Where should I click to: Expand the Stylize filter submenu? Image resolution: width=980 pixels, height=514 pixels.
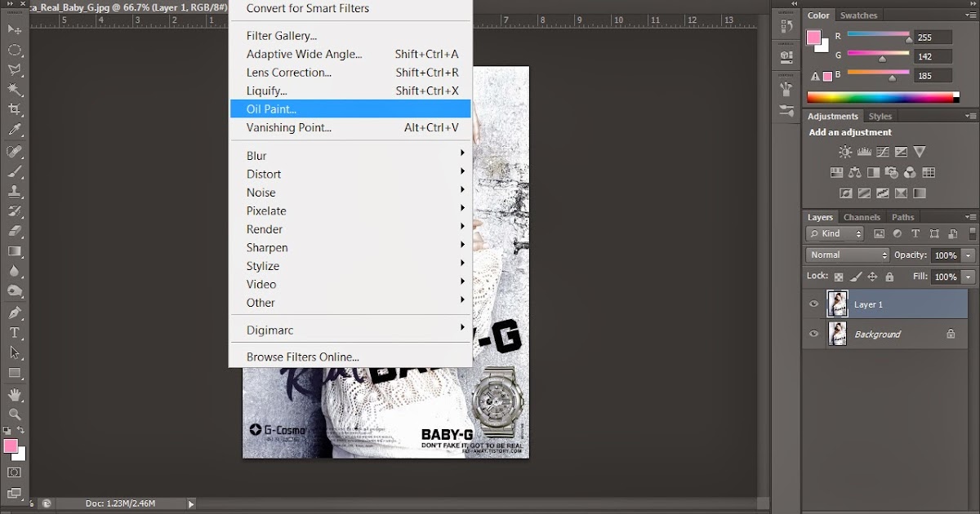point(351,266)
